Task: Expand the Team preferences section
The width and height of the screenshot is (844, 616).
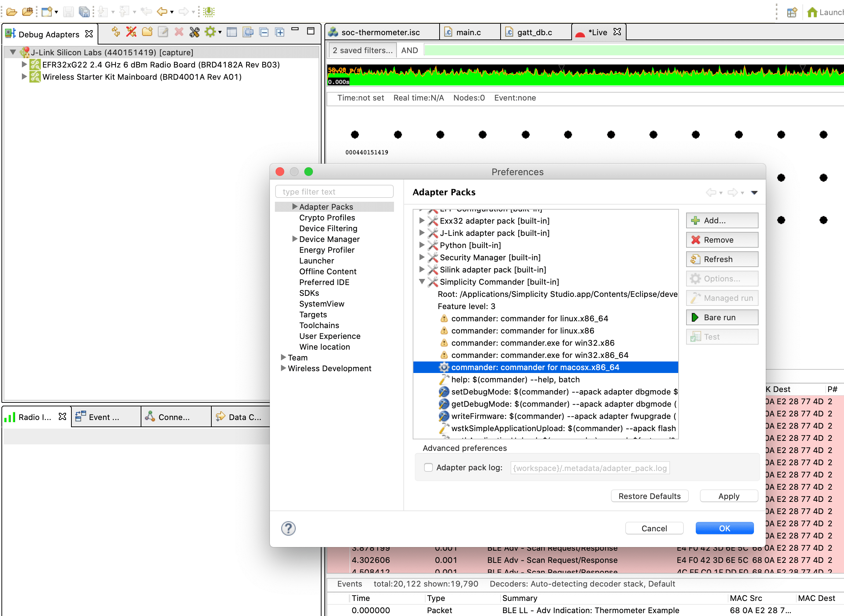Action: tap(283, 357)
